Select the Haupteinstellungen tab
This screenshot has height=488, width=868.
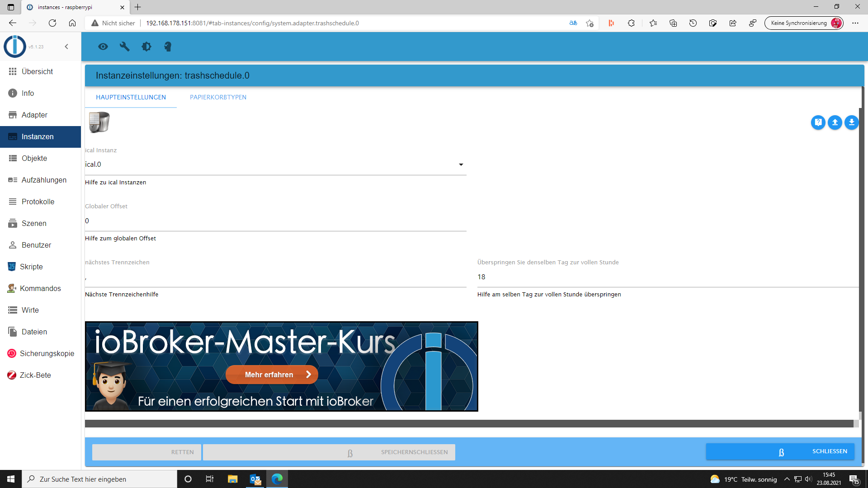(x=131, y=97)
